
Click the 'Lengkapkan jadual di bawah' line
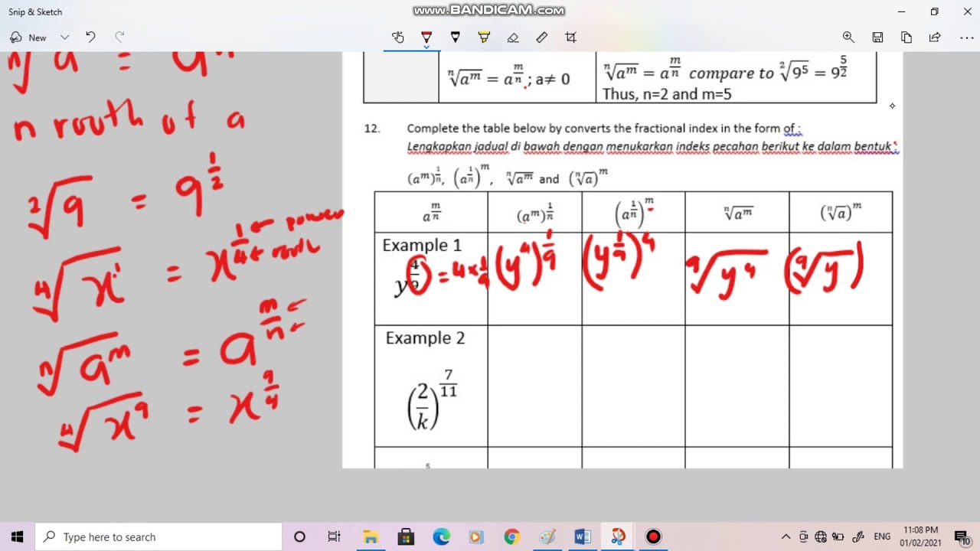click(x=652, y=146)
